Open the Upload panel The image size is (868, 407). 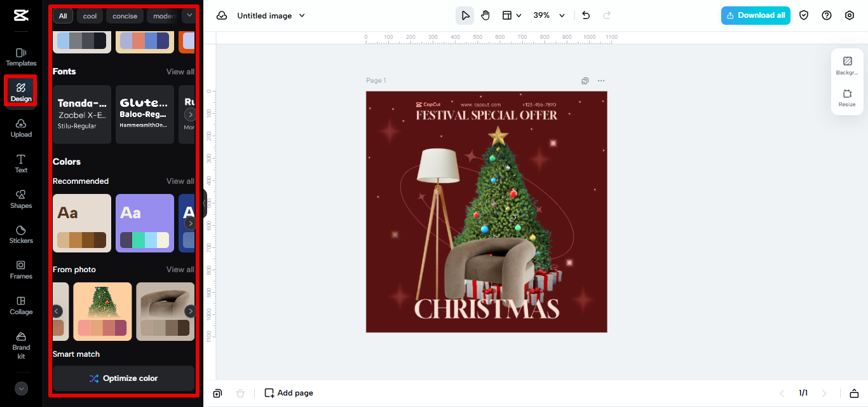click(21, 128)
